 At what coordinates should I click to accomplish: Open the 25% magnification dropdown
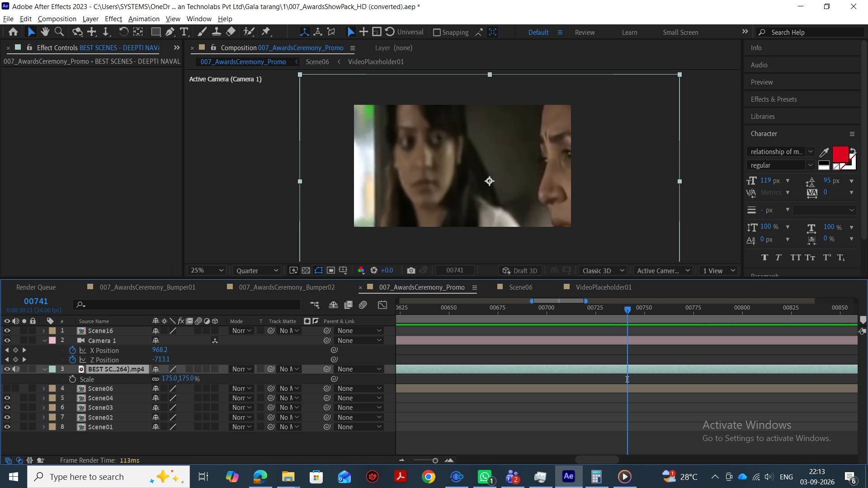(207, 270)
